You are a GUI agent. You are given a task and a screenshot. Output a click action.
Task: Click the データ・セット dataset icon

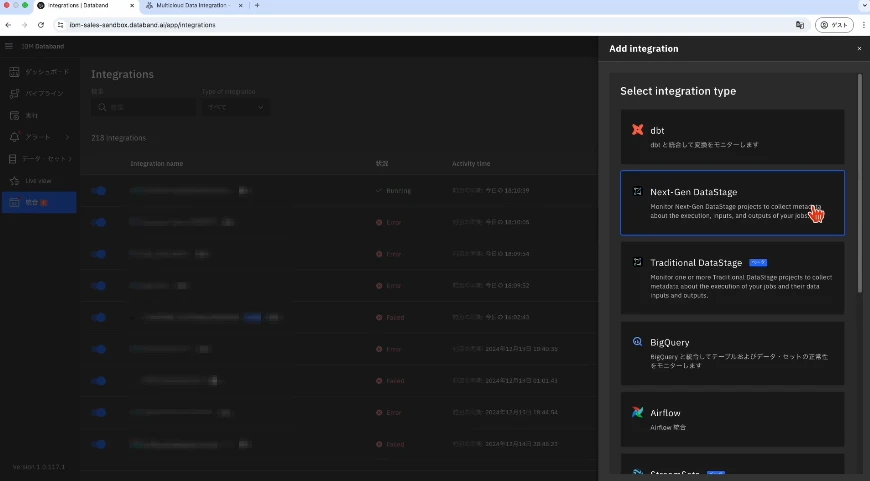(x=13, y=159)
